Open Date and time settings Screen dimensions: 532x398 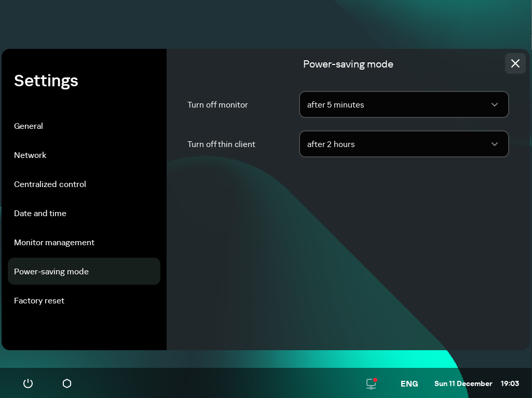pyautogui.click(x=40, y=213)
